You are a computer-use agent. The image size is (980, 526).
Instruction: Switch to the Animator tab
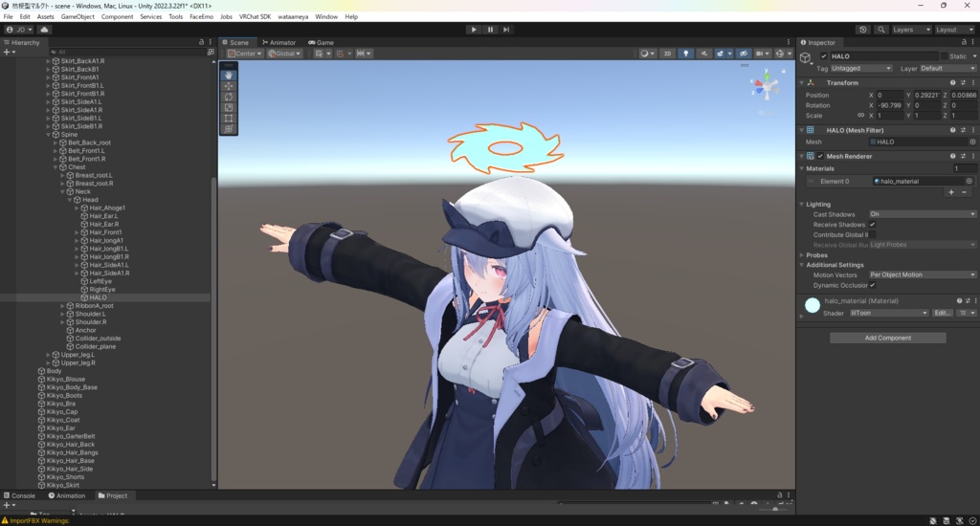278,42
